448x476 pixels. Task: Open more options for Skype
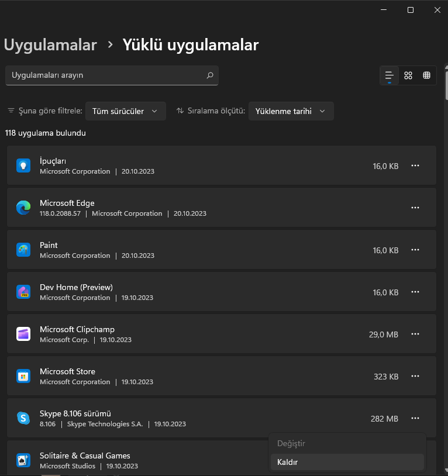click(x=415, y=418)
